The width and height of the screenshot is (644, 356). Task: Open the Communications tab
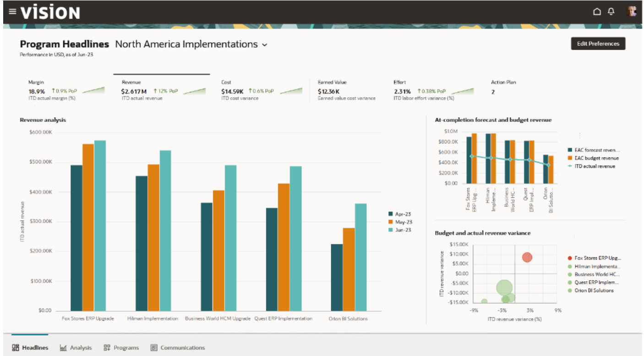(178, 348)
